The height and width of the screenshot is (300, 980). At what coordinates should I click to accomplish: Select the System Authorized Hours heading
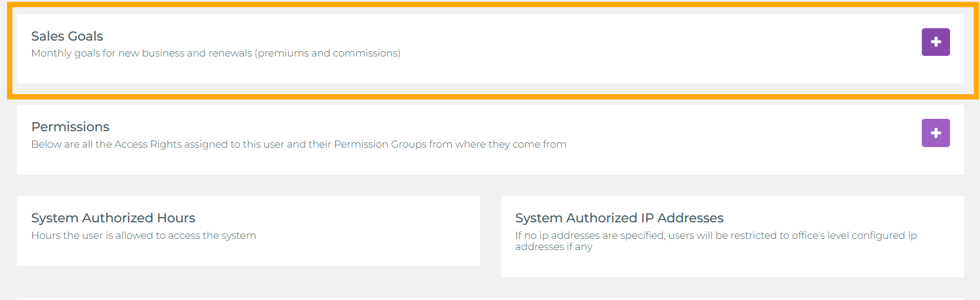point(113,218)
